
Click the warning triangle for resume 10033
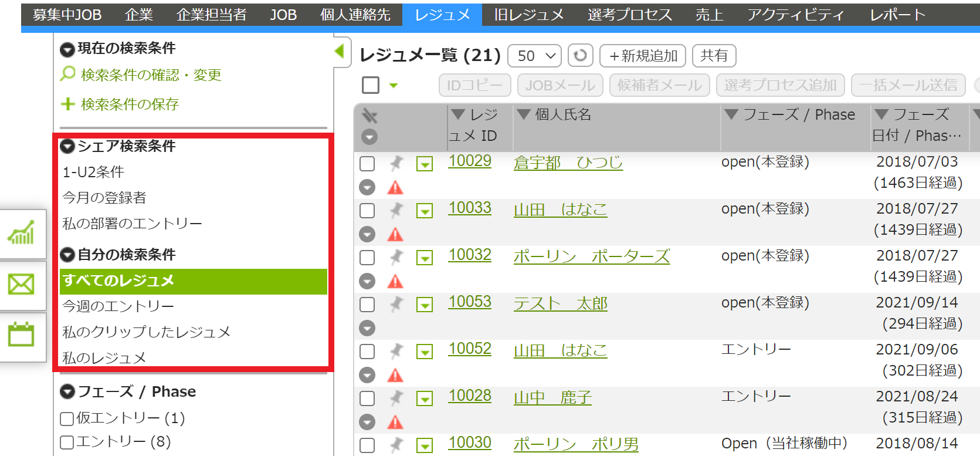(x=396, y=235)
